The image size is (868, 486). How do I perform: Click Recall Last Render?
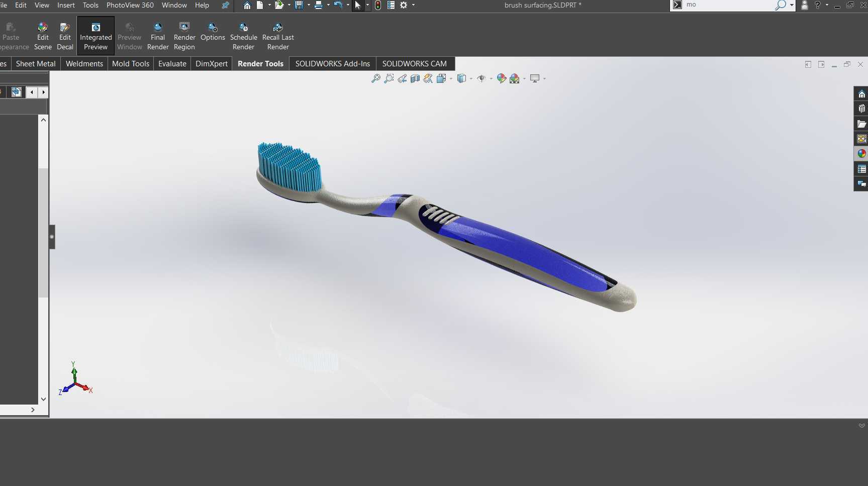click(278, 36)
